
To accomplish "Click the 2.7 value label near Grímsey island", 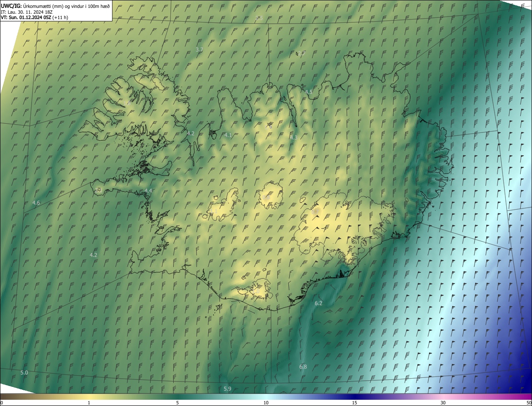I will pos(301,53).
